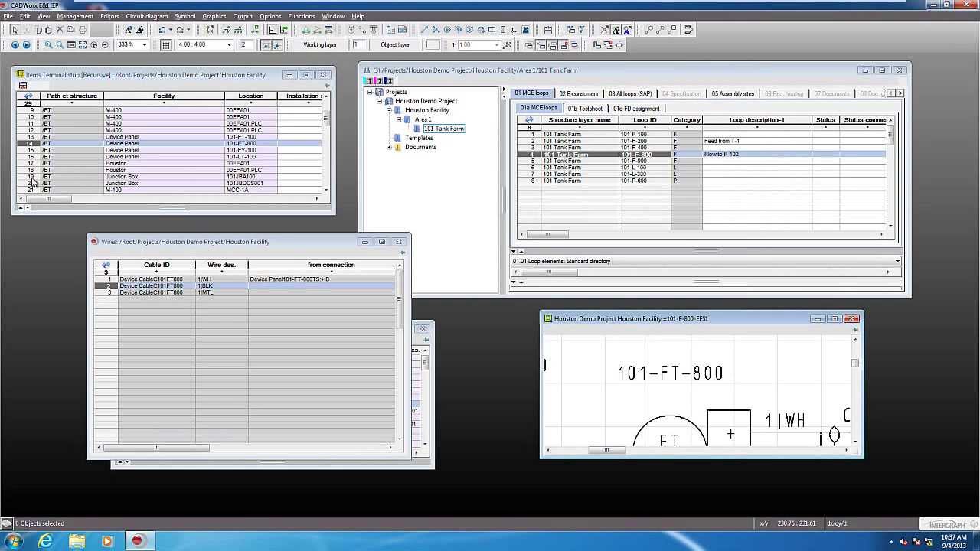Viewport: 980px width, 551px height.
Task: Click the cut (scissors X) toolbar icon
Action: pos(60,30)
